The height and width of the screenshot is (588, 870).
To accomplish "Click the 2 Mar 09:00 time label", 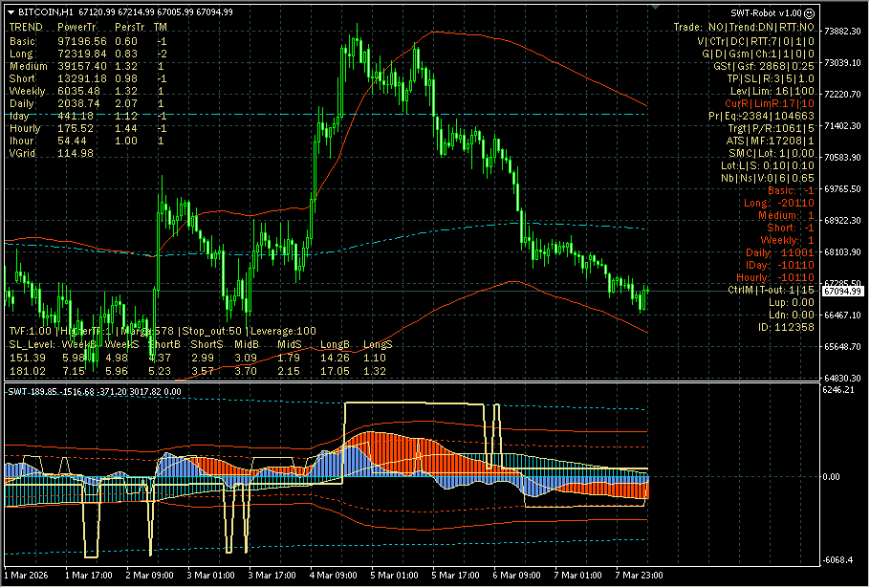I will [x=149, y=576].
